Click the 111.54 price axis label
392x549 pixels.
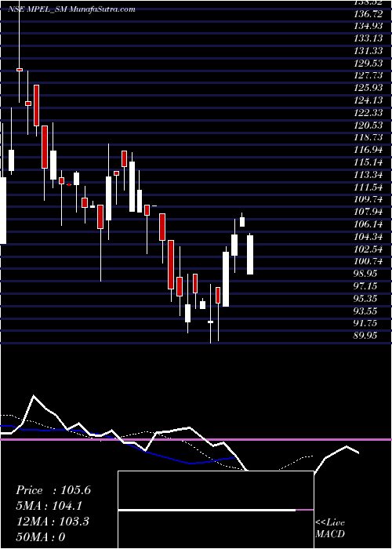click(368, 187)
